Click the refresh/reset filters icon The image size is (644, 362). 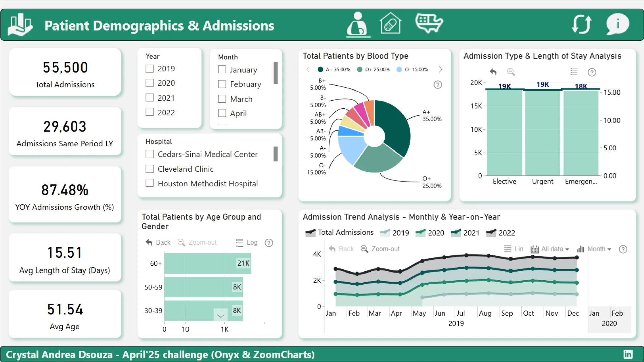coord(581,24)
